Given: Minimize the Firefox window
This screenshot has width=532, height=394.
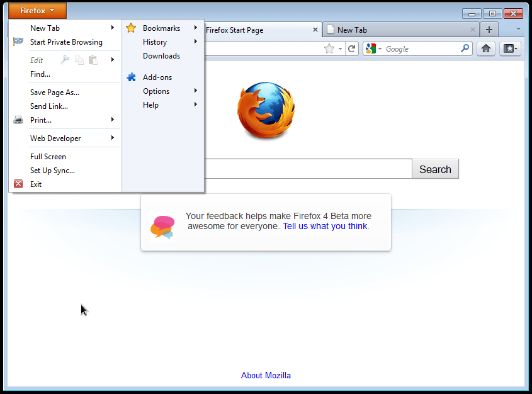Looking at the screenshot, I should (472, 14).
